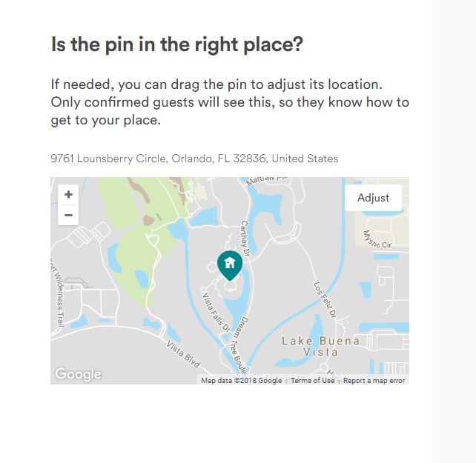This screenshot has height=463, width=476.
Task: Click the Carthay Dr street label
Action: [245, 239]
